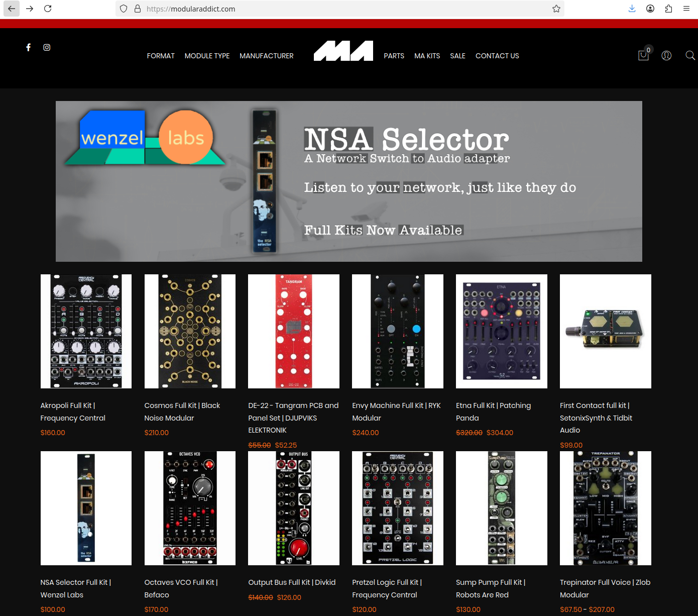
Task: Open Output Bus Full Kit title link
Action: pos(292,582)
